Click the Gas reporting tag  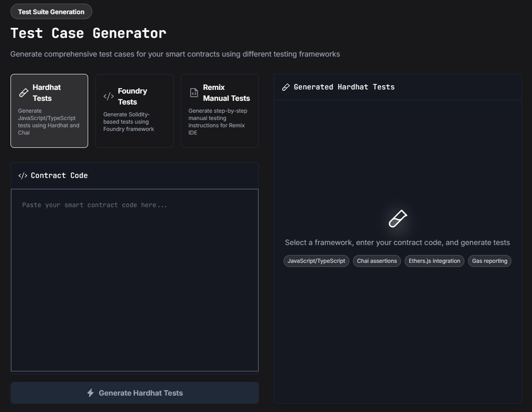(x=490, y=261)
